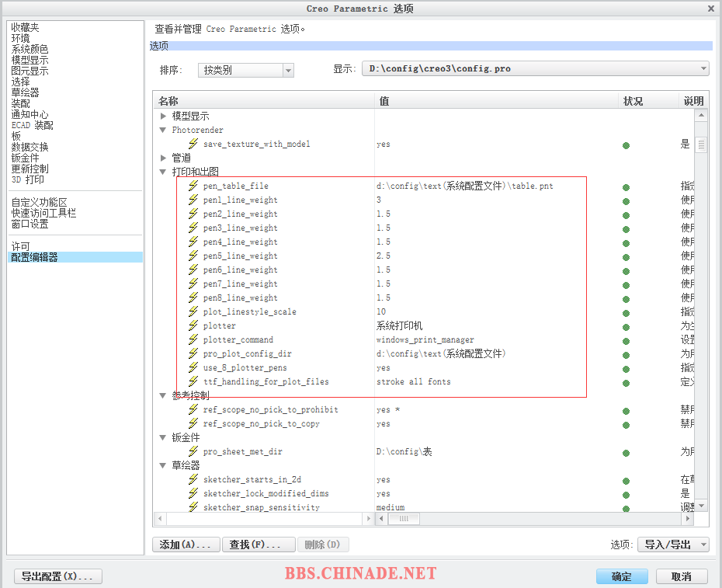Screen dimensions: 722x588
Task: Select 草绘器 in the left sidebar
Action: [x=26, y=92]
